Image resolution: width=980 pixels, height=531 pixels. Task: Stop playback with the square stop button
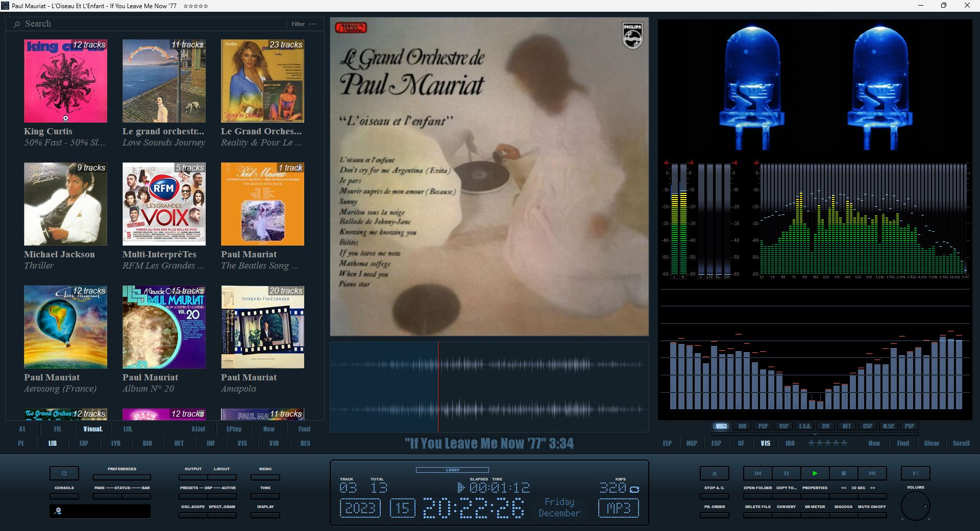[x=843, y=473]
